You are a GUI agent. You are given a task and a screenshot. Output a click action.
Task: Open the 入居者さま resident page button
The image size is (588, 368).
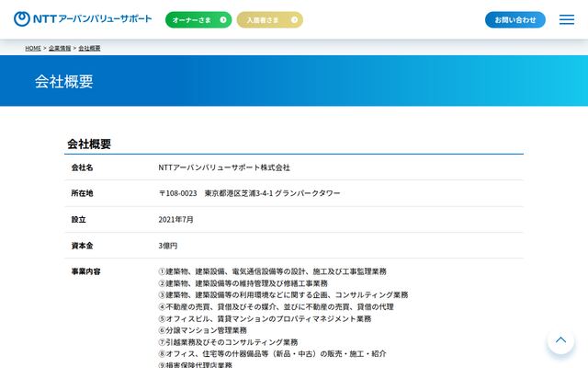click(269, 20)
